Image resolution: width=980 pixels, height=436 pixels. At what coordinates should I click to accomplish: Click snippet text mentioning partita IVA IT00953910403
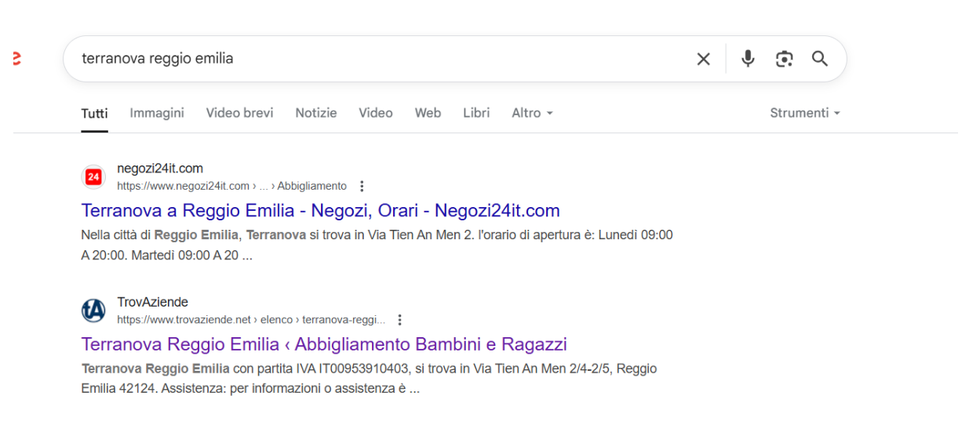(x=369, y=378)
